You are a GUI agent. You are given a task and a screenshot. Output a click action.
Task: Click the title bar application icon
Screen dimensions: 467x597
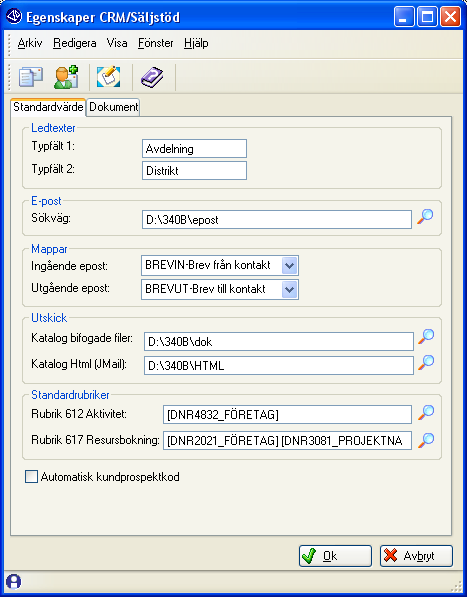(x=14, y=16)
